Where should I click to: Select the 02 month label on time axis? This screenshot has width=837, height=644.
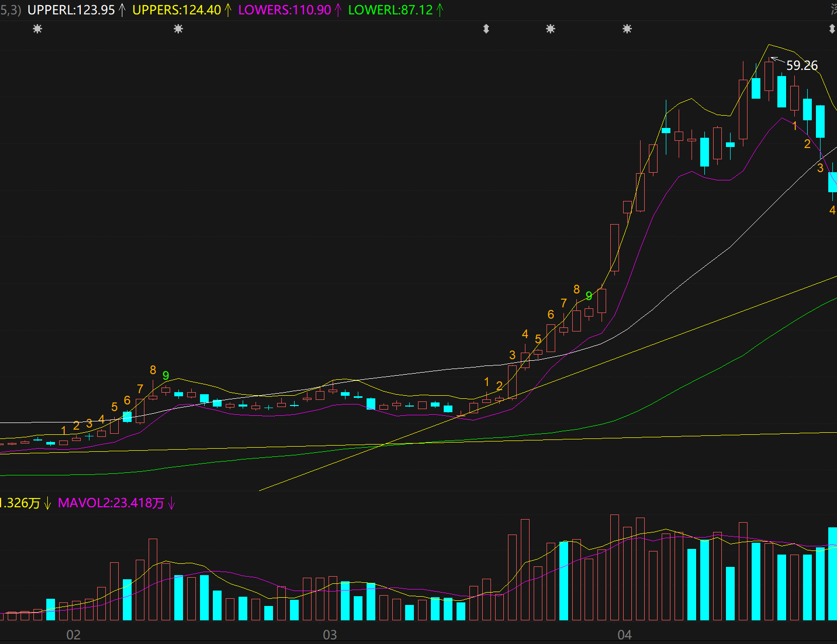(74, 635)
